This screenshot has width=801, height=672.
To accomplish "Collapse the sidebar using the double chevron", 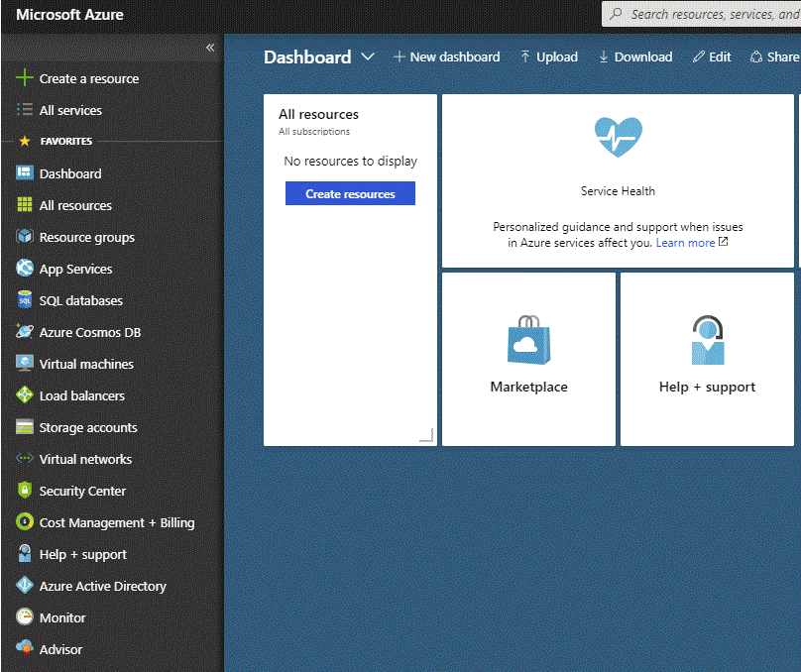I will (x=210, y=48).
